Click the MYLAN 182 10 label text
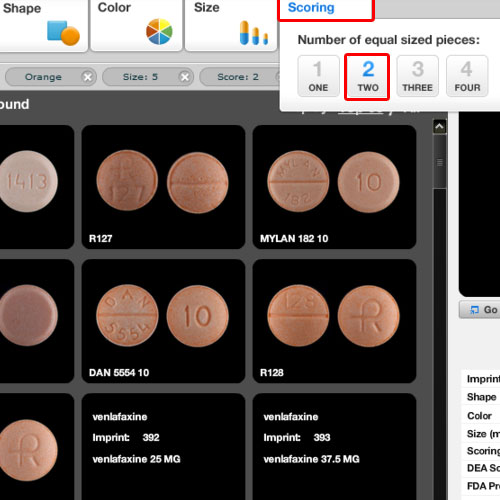 [x=294, y=239]
